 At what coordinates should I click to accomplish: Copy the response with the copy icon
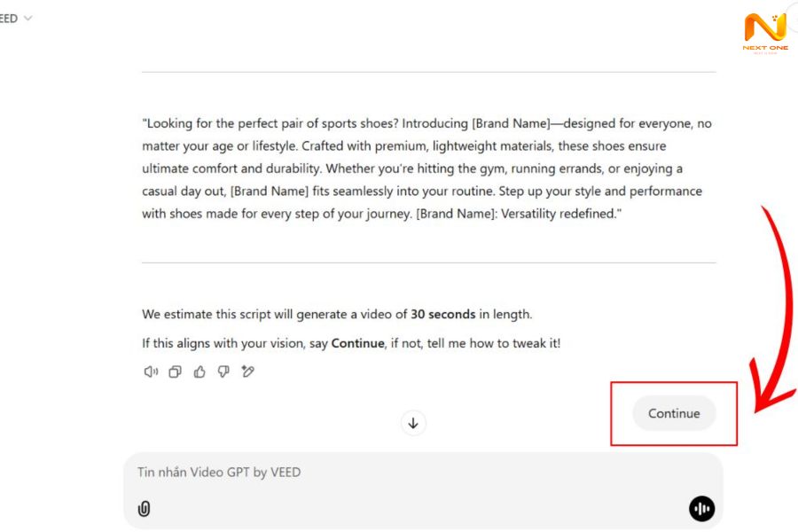(175, 372)
